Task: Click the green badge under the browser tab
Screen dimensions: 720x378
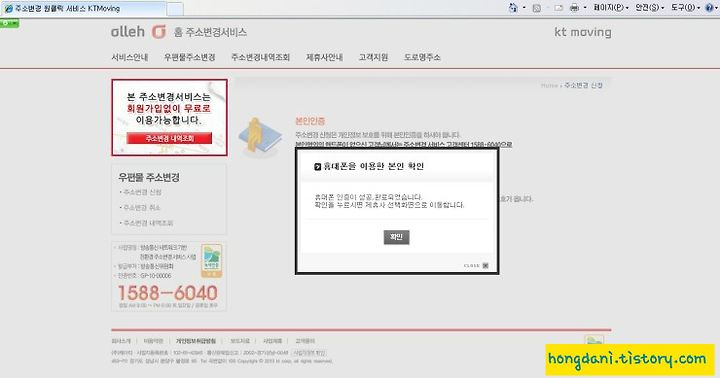Action: 10,23
